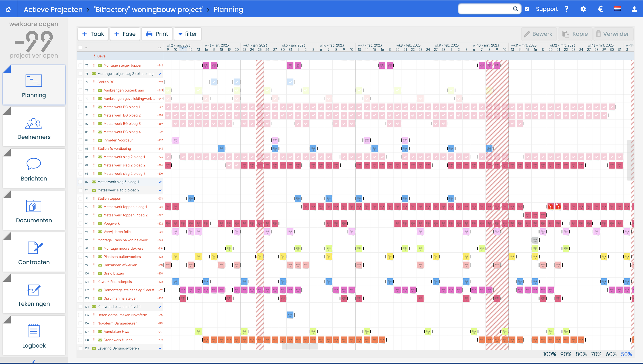Open the Deelnemers sidebar panel
Image resolution: width=643 pixels, height=364 pixels.
point(34,127)
